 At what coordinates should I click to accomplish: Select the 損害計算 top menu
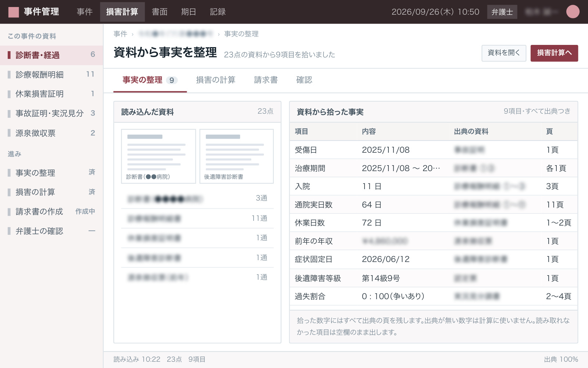pyautogui.click(x=122, y=12)
